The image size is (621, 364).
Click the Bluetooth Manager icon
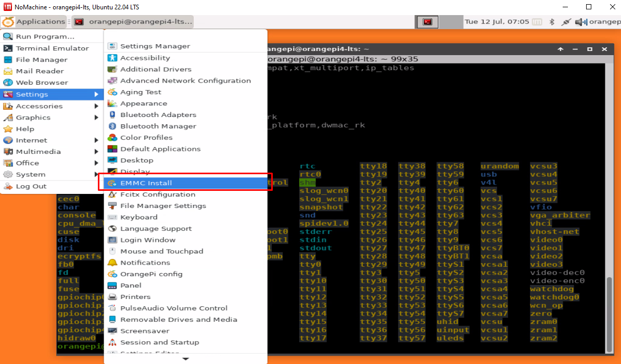coord(112,126)
